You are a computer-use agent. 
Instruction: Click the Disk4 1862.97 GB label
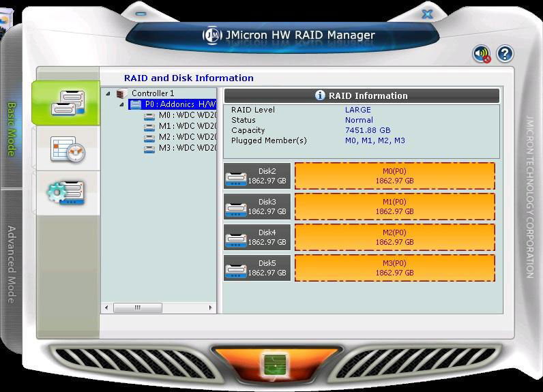267,237
